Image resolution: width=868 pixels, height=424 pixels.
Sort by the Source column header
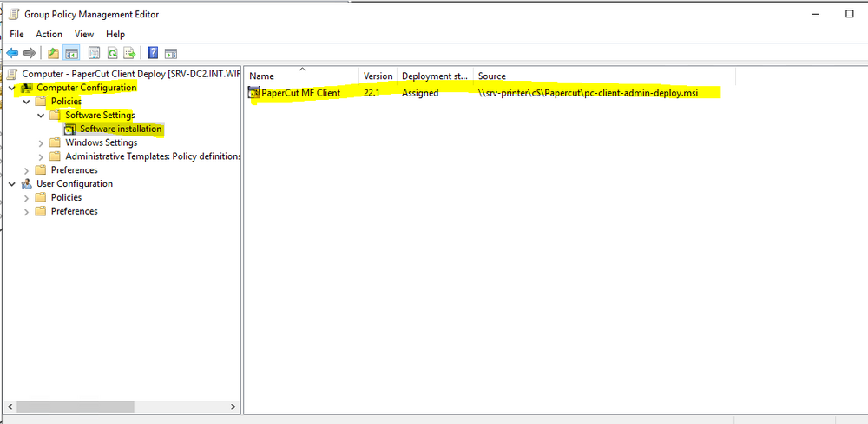[604, 76]
